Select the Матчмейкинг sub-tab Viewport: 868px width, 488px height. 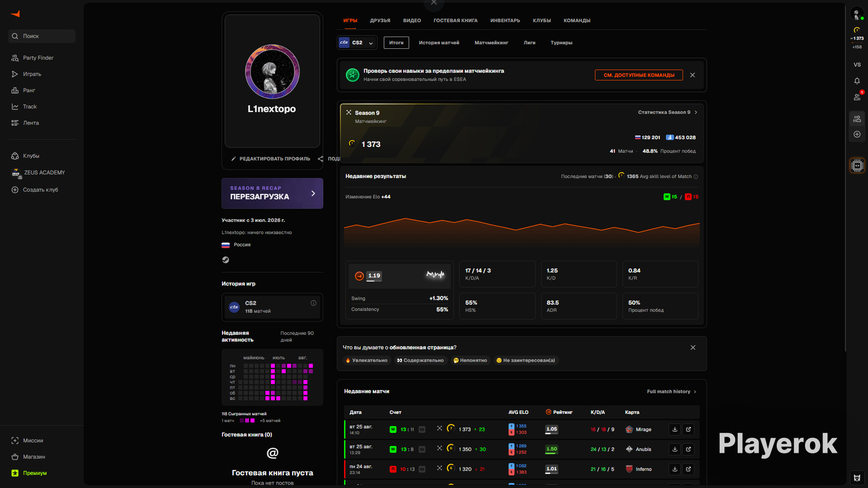pyautogui.click(x=491, y=43)
